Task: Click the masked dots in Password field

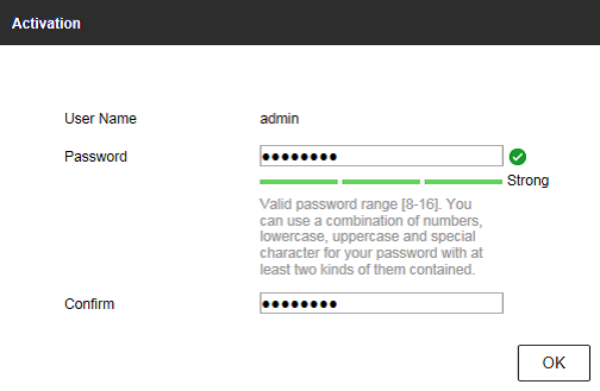Action: [299, 156]
